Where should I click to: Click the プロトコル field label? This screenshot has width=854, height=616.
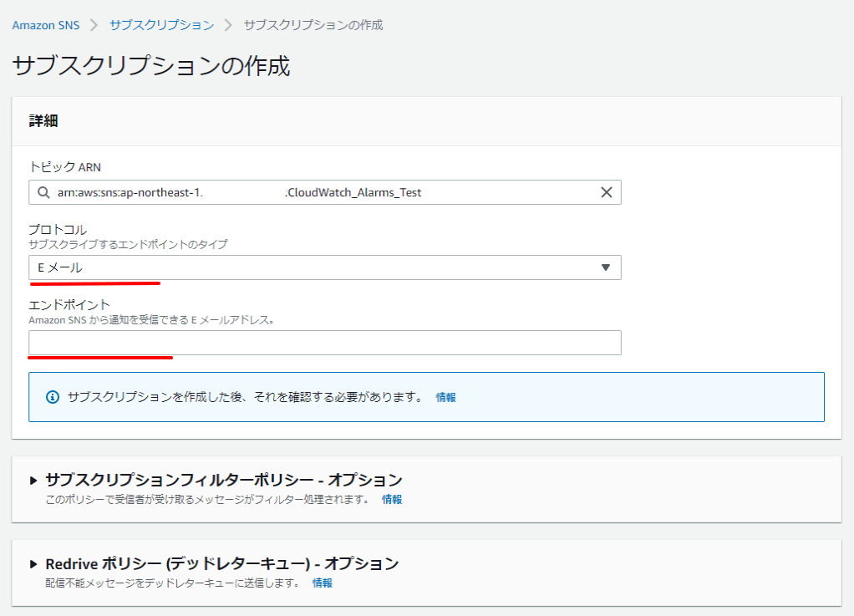pyautogui.click(x=58, y=229)
